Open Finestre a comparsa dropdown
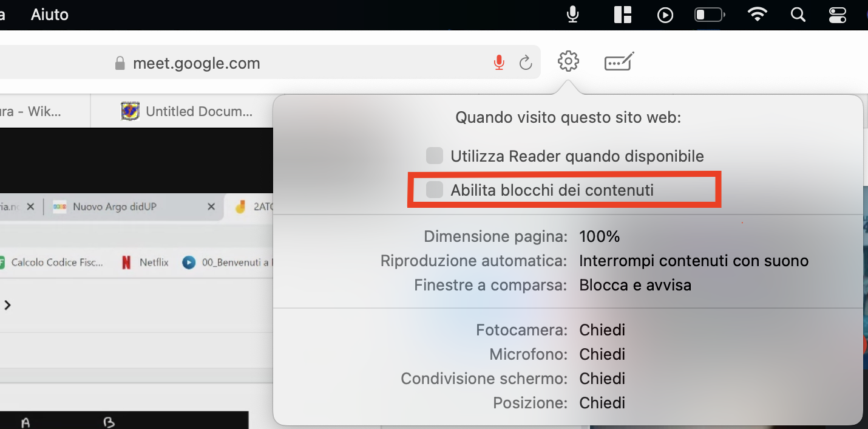Viewport: 868px width, 429px height. 635,285
